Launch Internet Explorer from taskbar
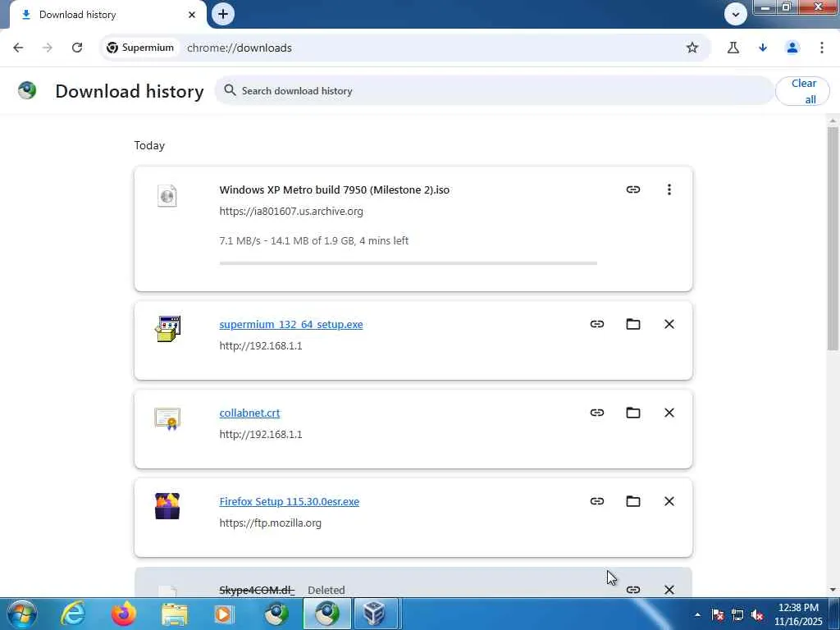This screenshot has width=840, height=630. click(x=72, y=614)
